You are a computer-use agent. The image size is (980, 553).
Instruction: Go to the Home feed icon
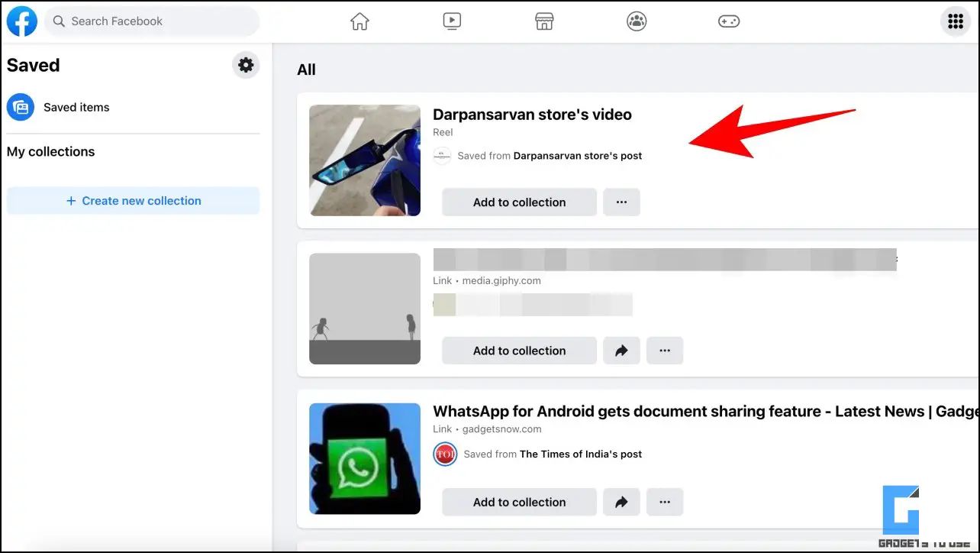click(359, 21)
